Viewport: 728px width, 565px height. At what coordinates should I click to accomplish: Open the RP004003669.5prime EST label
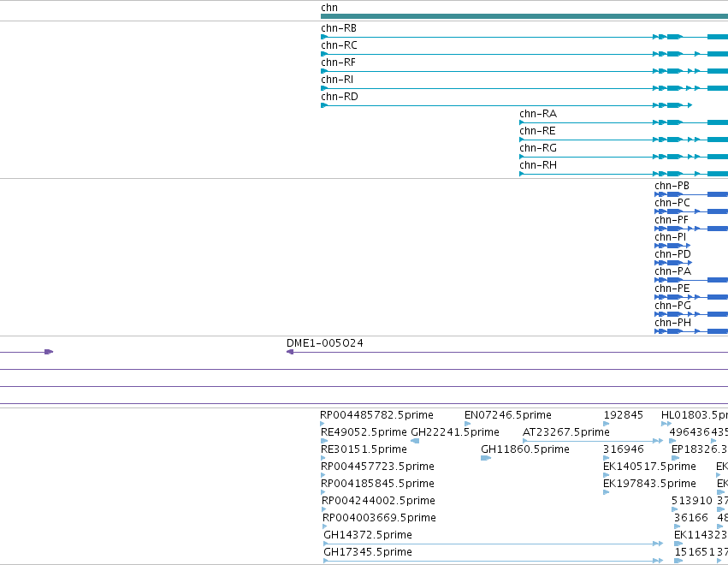tap(379, 518)
